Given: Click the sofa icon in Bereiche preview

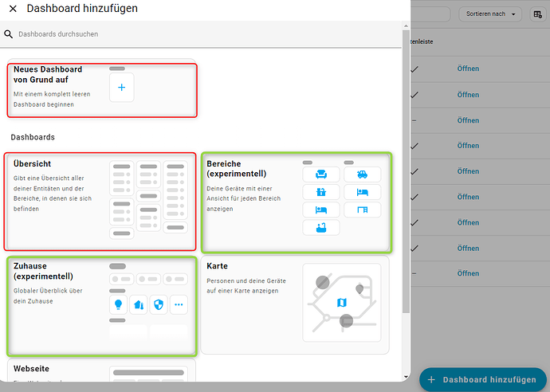Looking at the screenshot, I should point(321,174).
